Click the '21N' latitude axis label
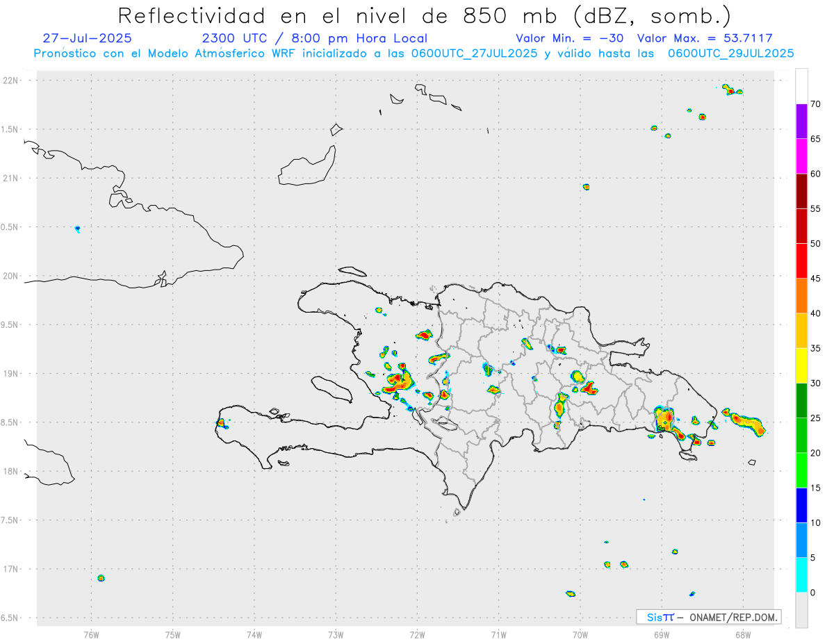Image resolution: width=834 pixels, height=644 pixels. (10, 179)
